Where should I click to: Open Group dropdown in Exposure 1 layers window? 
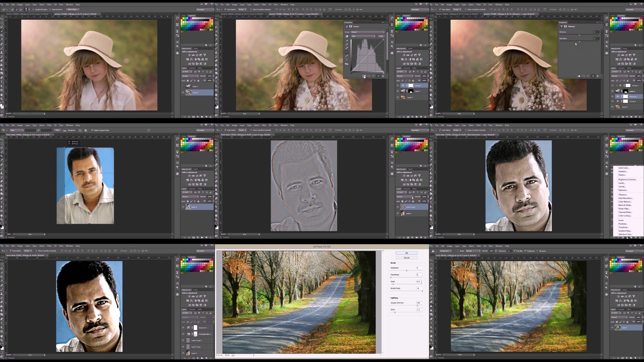28,251
